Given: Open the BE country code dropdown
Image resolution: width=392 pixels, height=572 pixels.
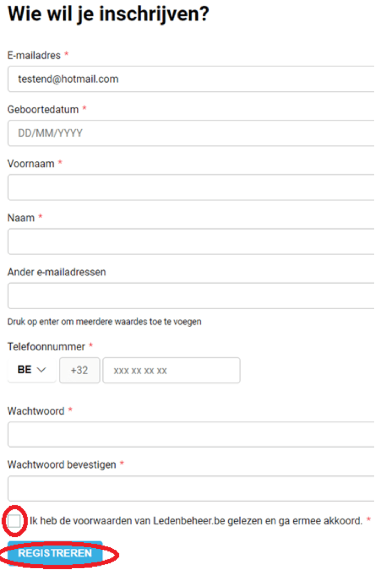Looking at the screenshot, I should (x=32, y=370).
